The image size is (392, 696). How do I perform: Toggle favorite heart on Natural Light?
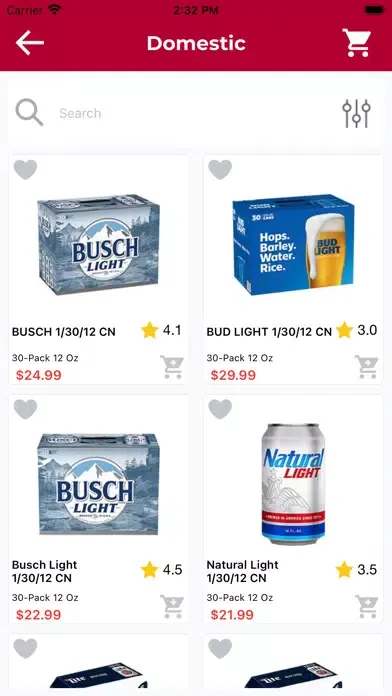click(x=220, y=409)
